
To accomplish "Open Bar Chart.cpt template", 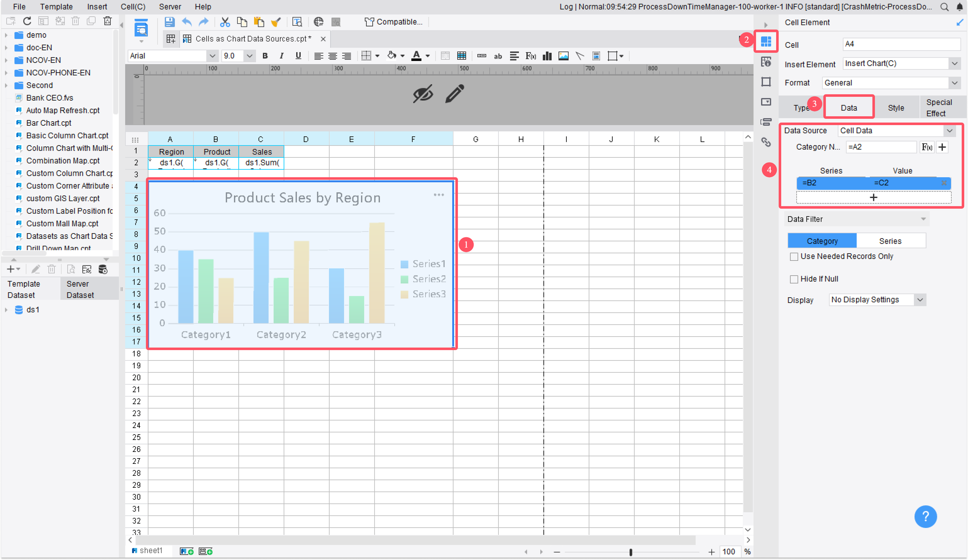I will 48,123.
